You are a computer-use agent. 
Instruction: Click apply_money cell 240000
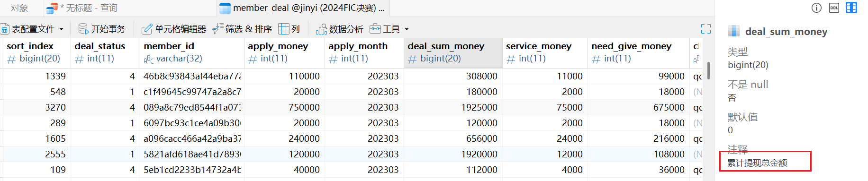point(284,138)
